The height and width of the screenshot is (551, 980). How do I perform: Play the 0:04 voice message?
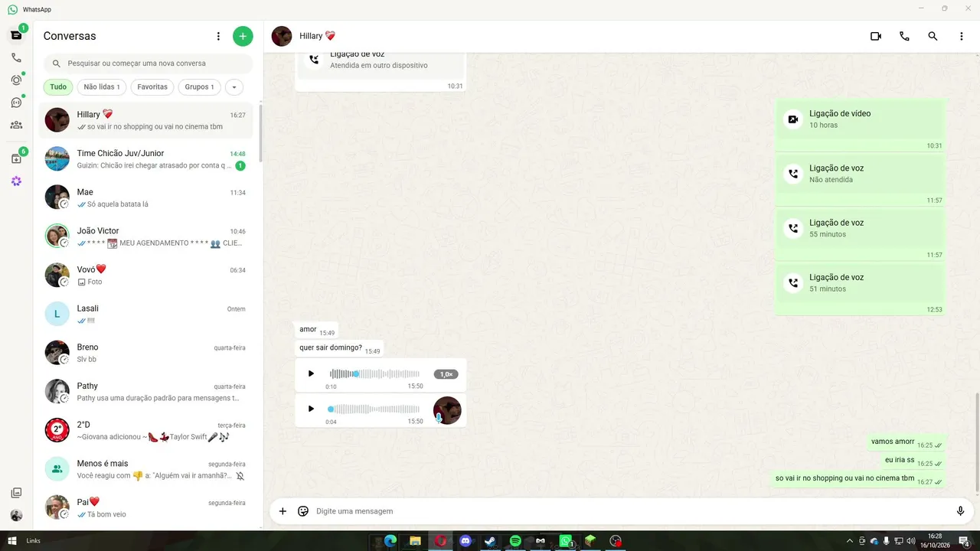(x=311, y=409)
